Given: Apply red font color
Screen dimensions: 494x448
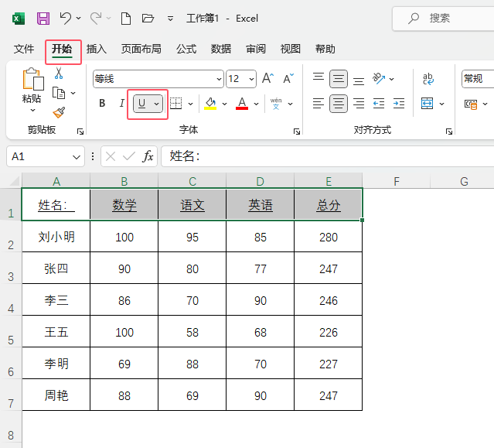Looking at the screenshot, I should [242, 104].
